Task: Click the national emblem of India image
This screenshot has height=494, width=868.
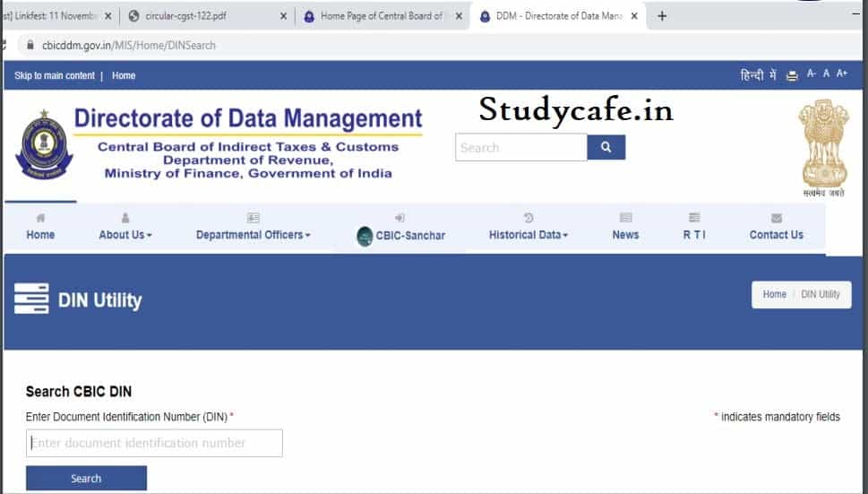Action: pyautogui.click(x=824, y=147)
